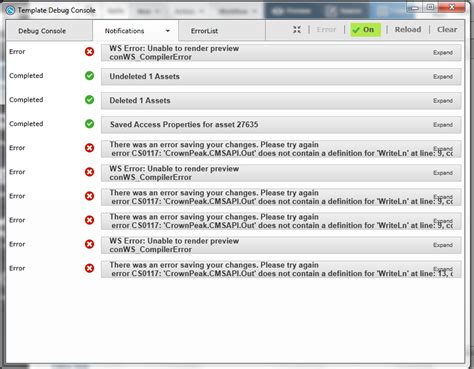Select the Saved Access Properties for asset 27635 message
Screen dimensions: 474x369
tap(281, 125)
